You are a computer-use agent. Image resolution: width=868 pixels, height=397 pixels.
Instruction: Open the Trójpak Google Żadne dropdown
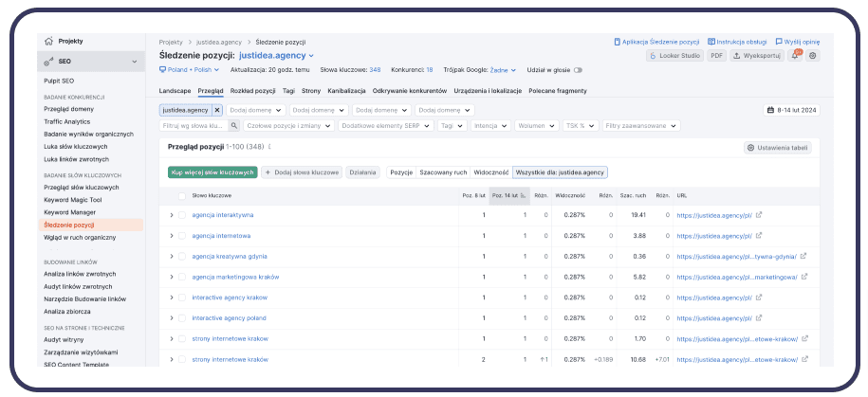point(503,70)
